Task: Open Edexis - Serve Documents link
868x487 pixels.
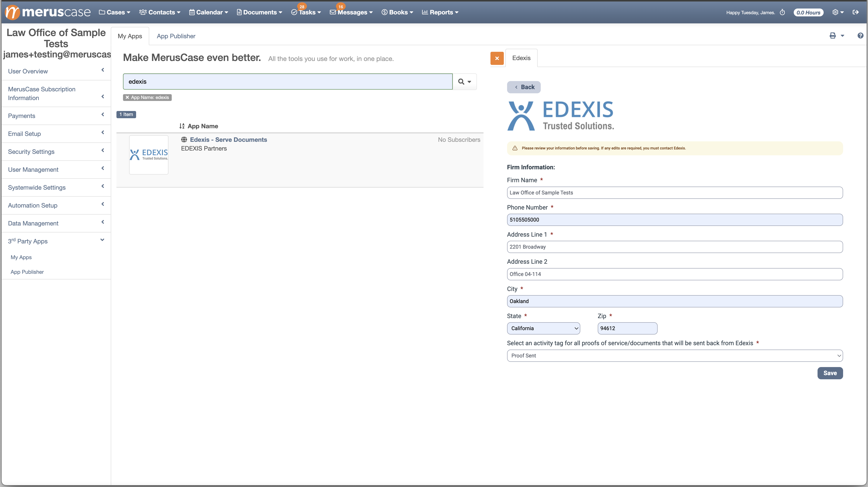Action: coord(229,140)
